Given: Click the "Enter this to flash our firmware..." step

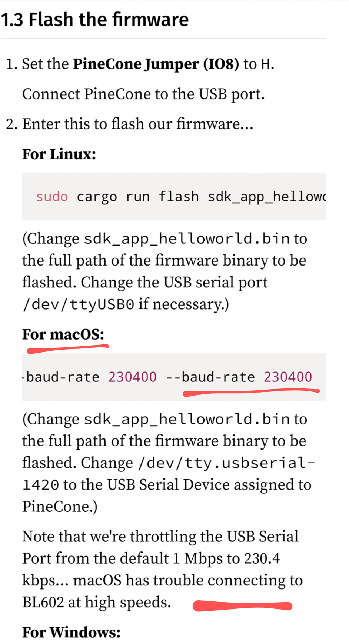Looking at the screenshot, I should point(137,124).
